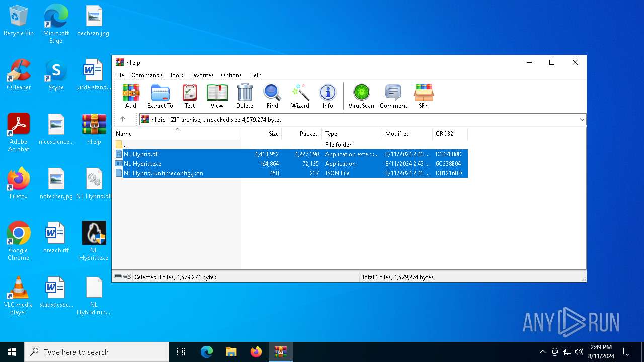Viewport: 644px width, 362px height.
Task: Open the Help menu
Action: pyautogui.click(x=255, y=75)
